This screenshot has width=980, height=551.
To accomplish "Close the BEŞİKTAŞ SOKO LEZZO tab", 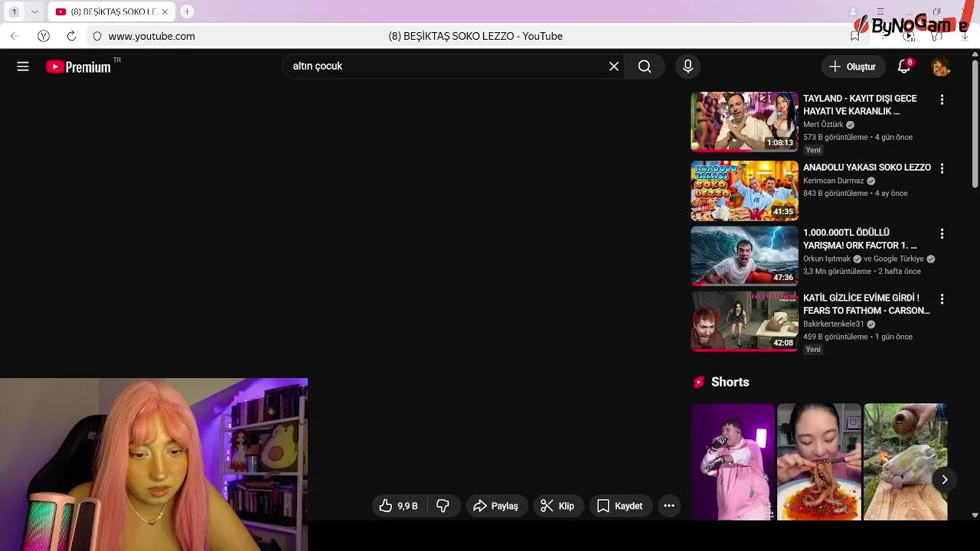I will [x=165, y=11].
